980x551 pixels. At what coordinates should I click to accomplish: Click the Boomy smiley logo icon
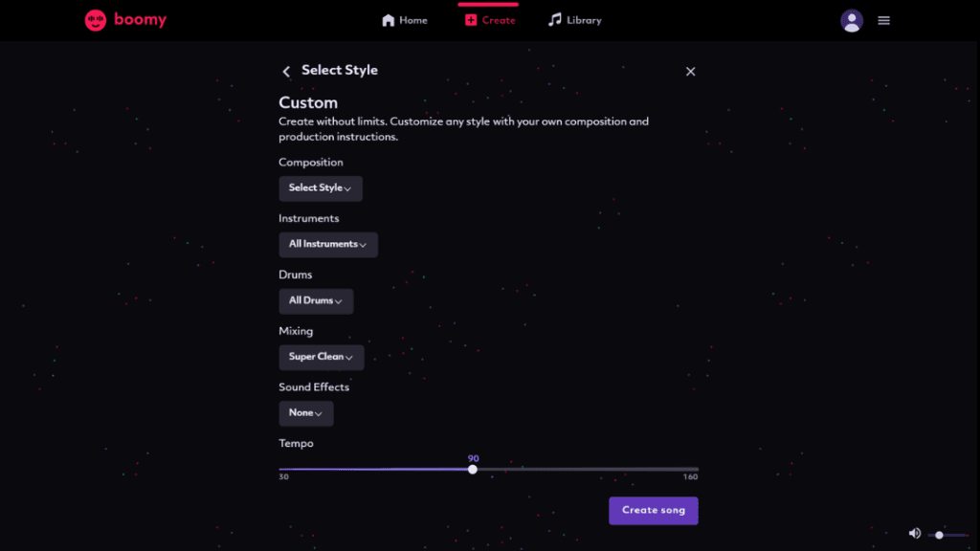click(x=96, y=20)
